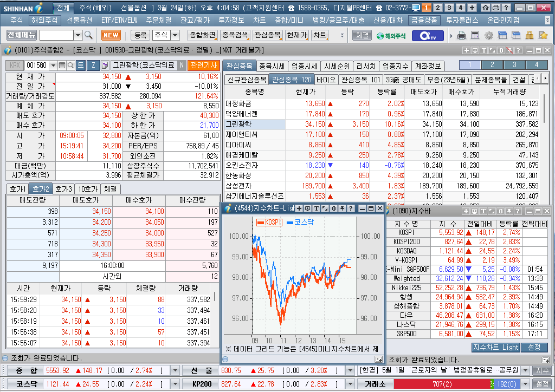Click the stock search magnifier next to 001560

[70, 65]
